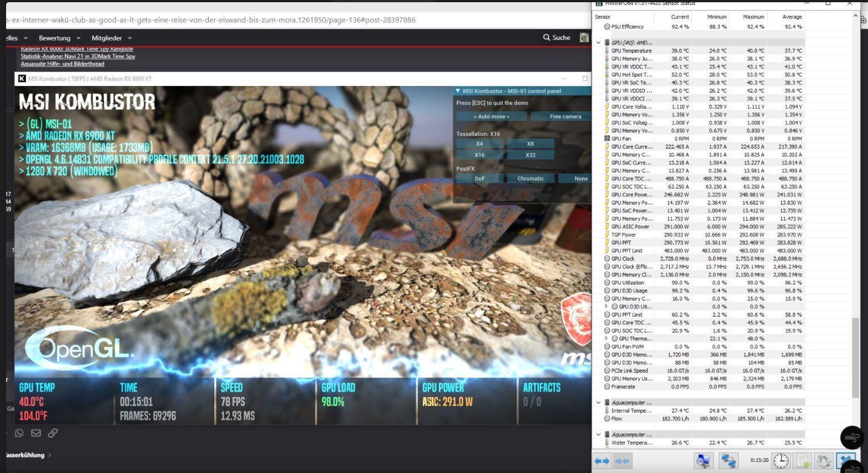Click the icon beside the Framerate row
Viewport: 868px width, 473px height.
click(x=607, y=386)
